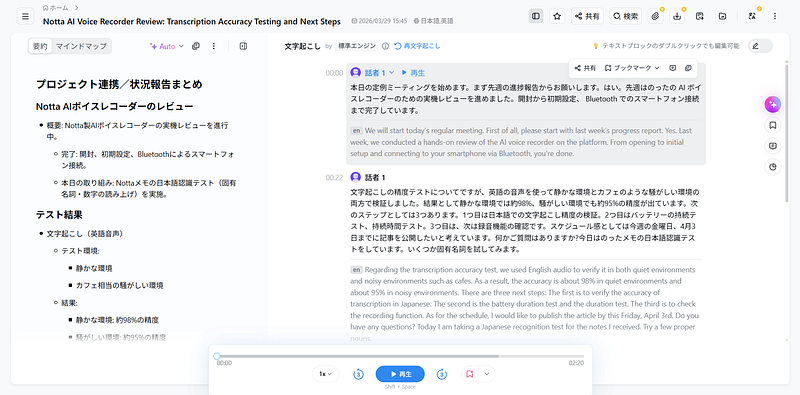Open the pink AI assistant sparkle button

coord(772,104)
